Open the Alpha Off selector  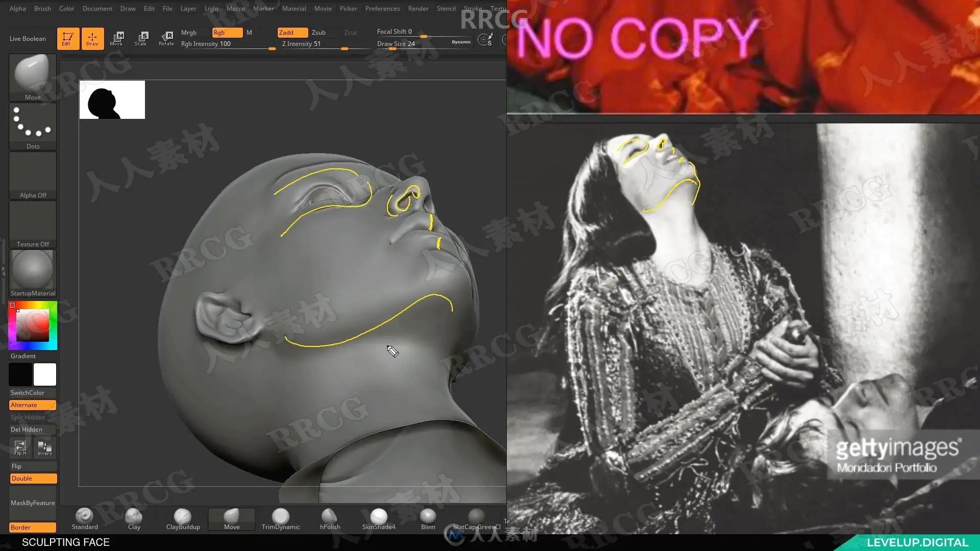click(33, 176)
